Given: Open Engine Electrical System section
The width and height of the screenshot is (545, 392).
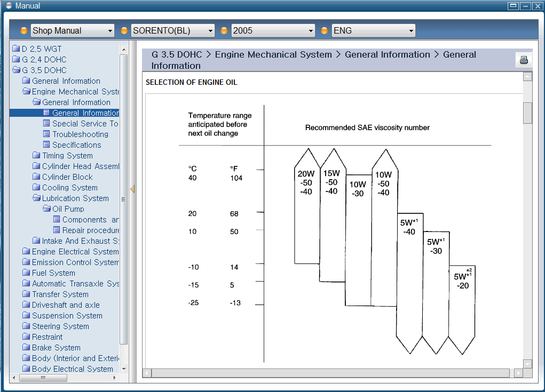Looking at the screenshot, I should [x=75, y=252].
